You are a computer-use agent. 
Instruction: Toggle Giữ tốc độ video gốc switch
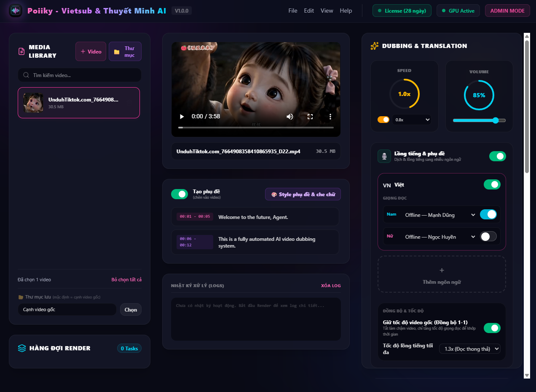[x=492, y=328]
